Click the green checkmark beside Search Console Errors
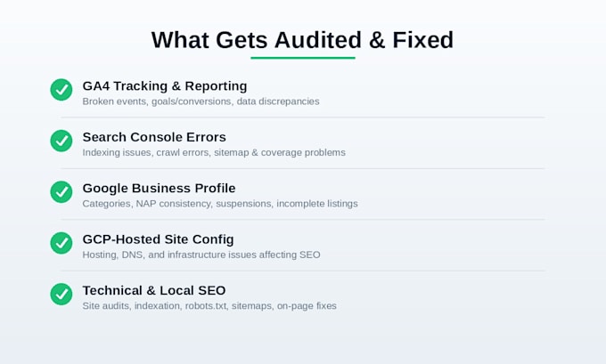This screenshot has height=364, width=606. 61,141
